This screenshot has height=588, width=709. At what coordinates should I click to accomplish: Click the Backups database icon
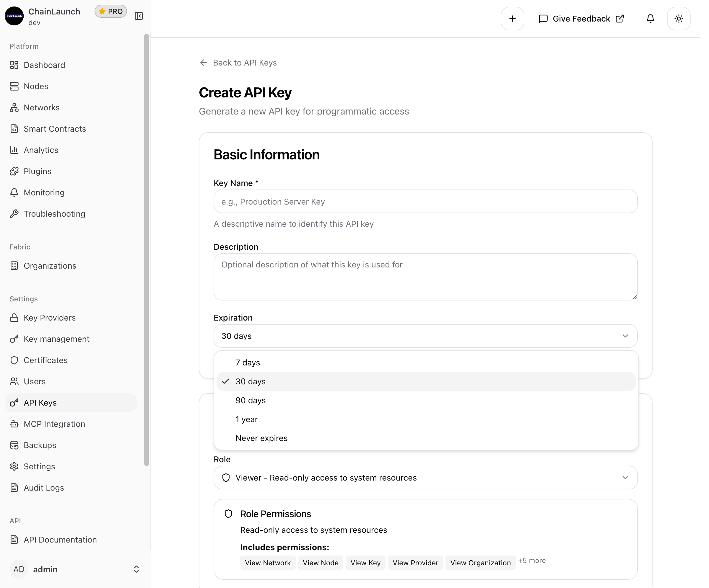click(x=14, y=445)
